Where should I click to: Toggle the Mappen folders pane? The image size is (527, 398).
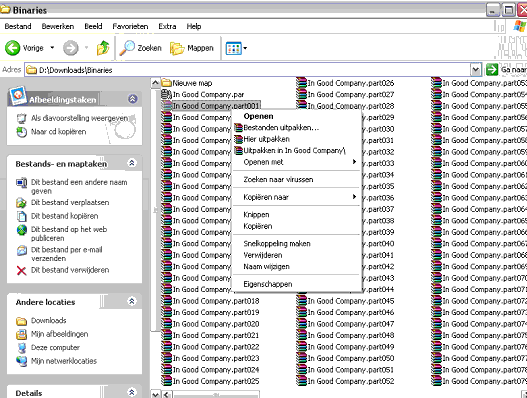tap(192, 48)
